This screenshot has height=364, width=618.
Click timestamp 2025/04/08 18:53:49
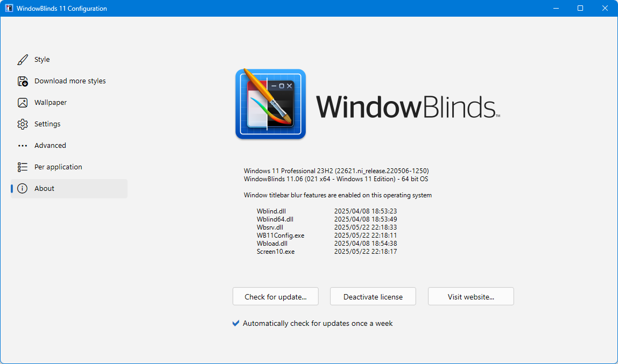point(366,219)
